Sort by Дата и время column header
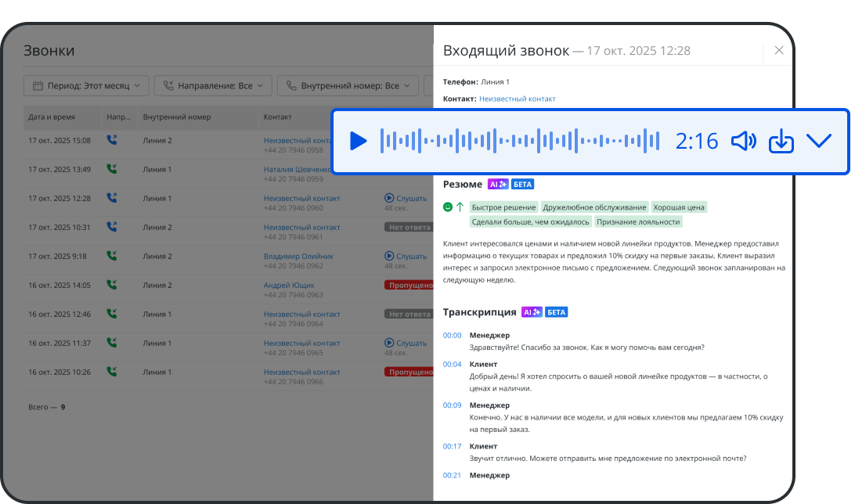Image resolution: width=855 pixels, height=504 pixels. [x=52, y=117]
